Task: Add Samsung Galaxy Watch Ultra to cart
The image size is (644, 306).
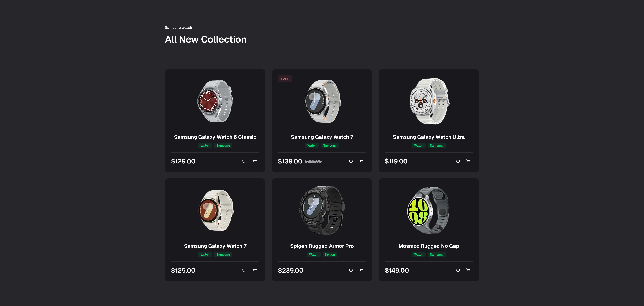Action: [x=468, y=161]
